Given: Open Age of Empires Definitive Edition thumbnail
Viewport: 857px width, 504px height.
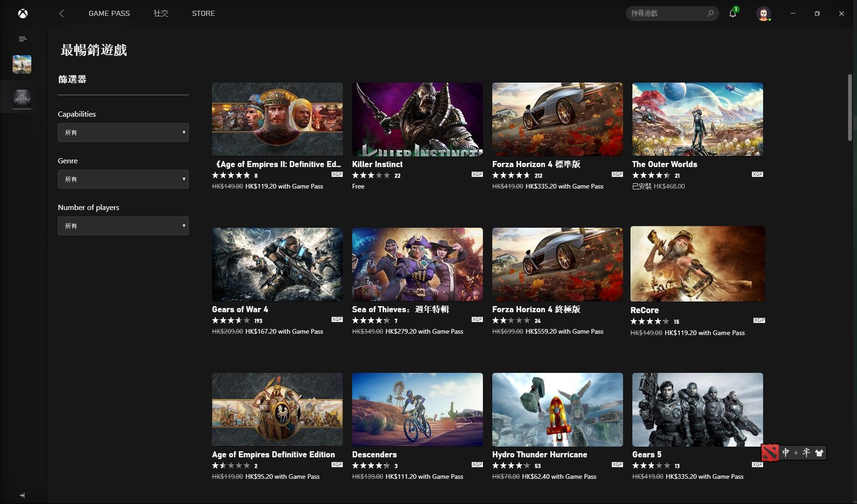Looking at the screenshot, I should click(277, 410).
